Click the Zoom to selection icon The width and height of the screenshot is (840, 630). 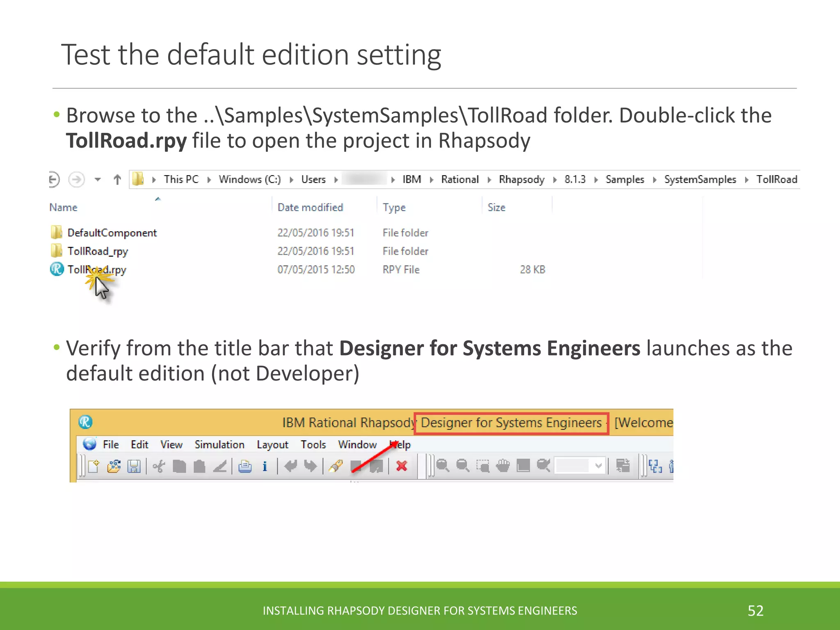[482, 466]
